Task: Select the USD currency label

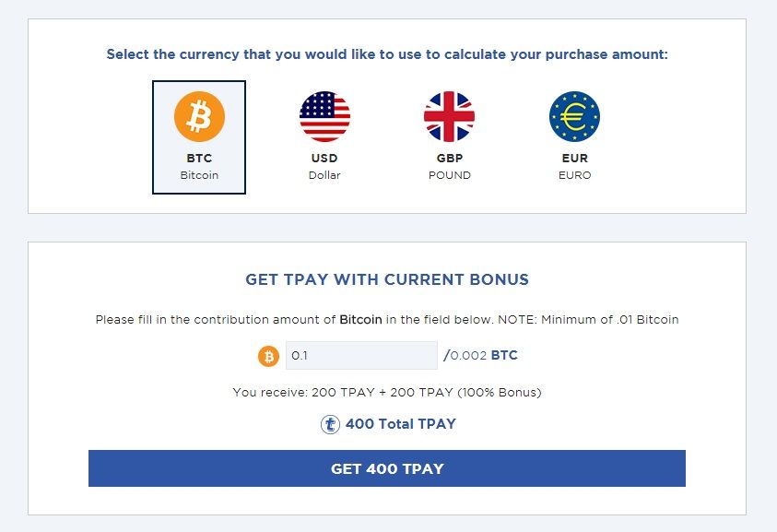Action: pyautogui.click(x=324, y=159)
